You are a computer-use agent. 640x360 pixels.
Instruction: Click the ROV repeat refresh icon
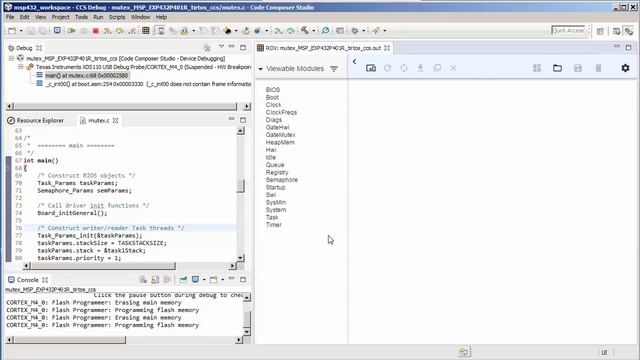[404, 68]
